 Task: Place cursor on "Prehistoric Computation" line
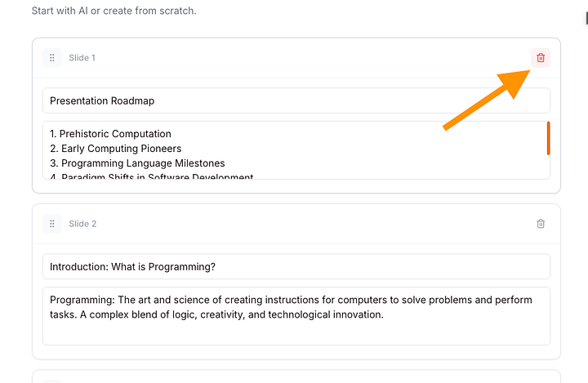tap(110, 134)
